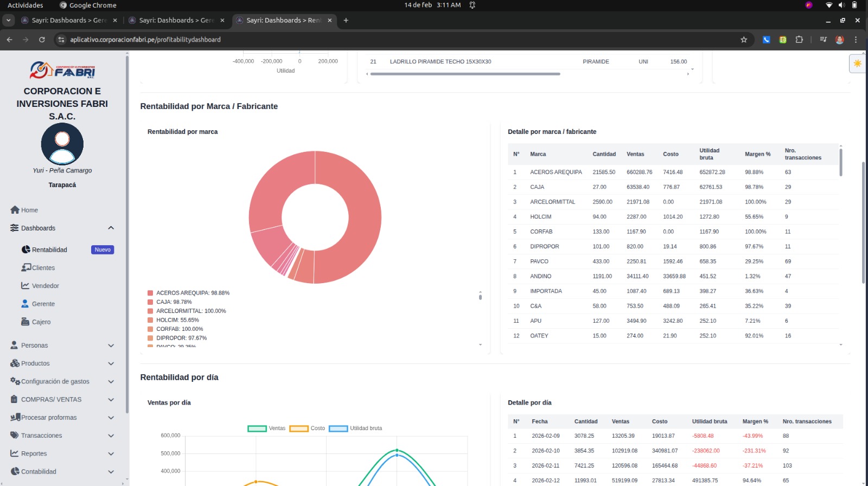Click horizontal scrollbar under product table

pyautogui.click(x=465, y=74)
